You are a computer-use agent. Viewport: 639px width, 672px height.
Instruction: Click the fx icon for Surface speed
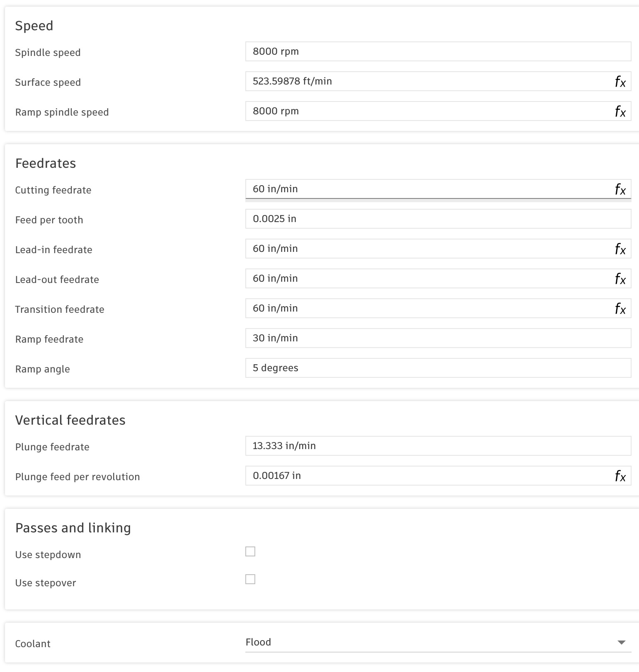click(620, 82)
